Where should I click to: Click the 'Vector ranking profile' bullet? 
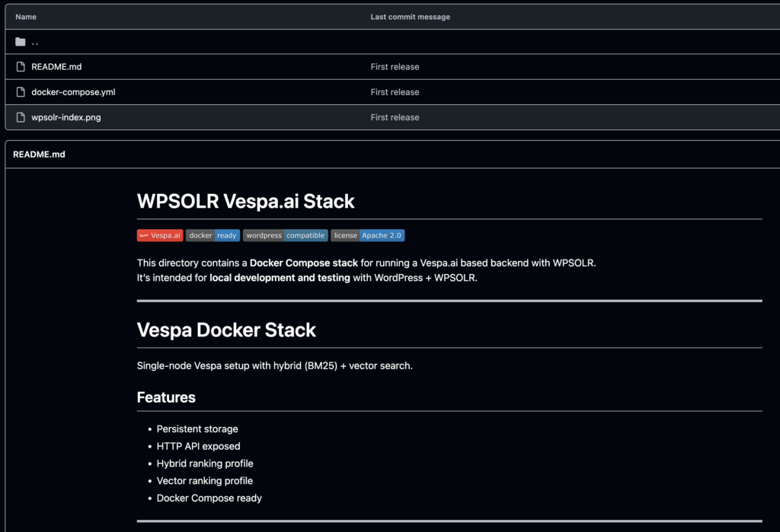point(204,481)
